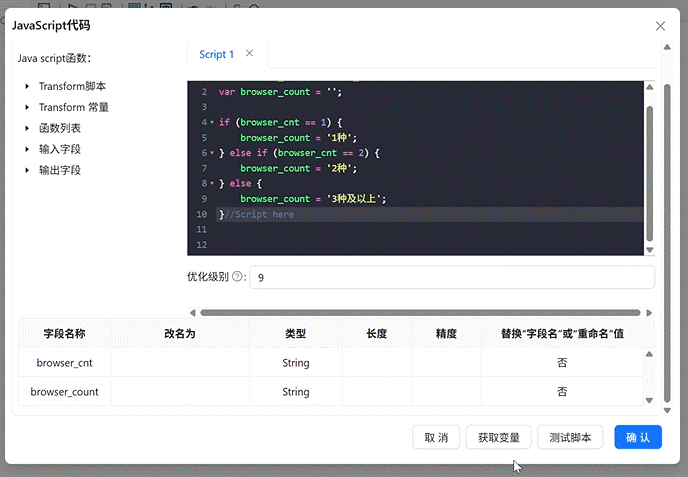The height and width of the screenshot is (477, 688).
Task: Click code line 7 assigning '2种'
Action: click(x=298, y=169)
